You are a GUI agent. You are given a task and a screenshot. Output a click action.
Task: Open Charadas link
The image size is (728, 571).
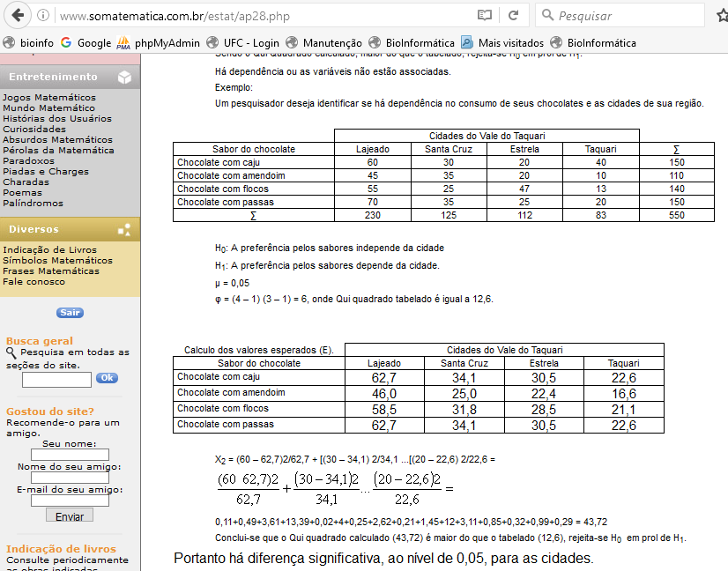(26, 182)
